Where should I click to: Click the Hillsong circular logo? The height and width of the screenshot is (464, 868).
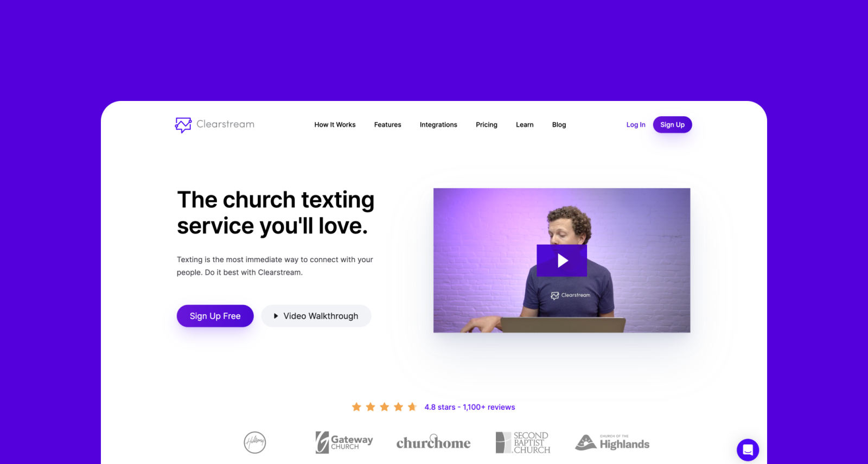(x=255, y=442)
